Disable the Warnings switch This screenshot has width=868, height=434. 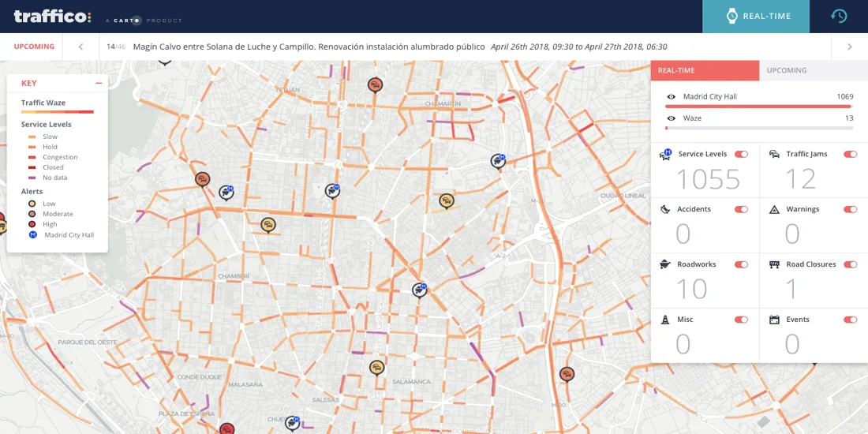click(x=850, y=209)
